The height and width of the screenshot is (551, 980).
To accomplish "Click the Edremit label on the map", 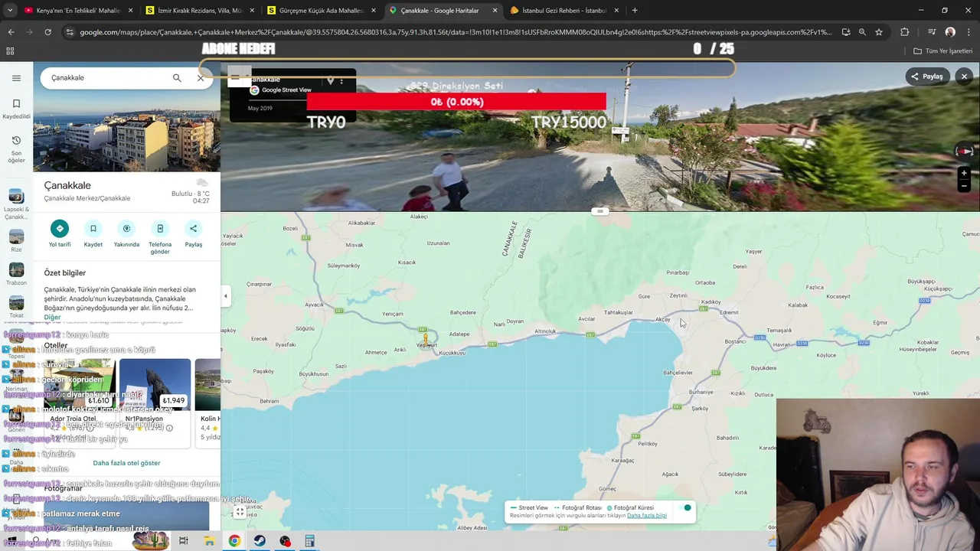I will click(729, 312).
